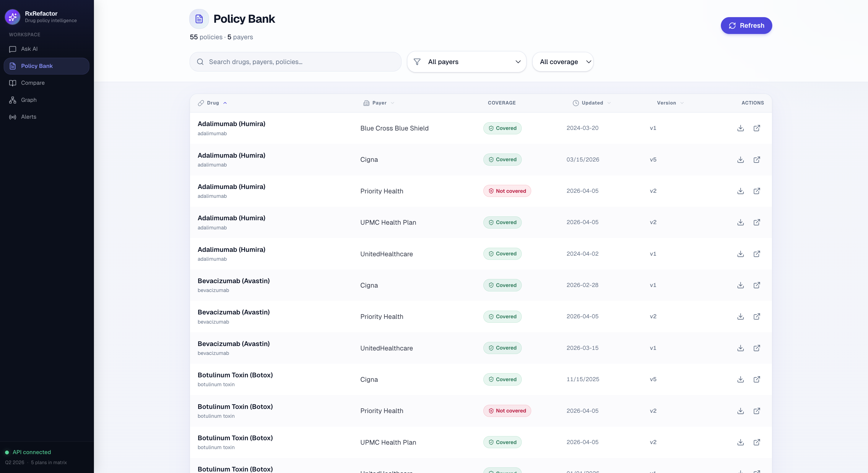Screen dimensions: 868x473
Task: Download the UPMC Health Plan Adalimumab policy
Action: tap(740, 222)
